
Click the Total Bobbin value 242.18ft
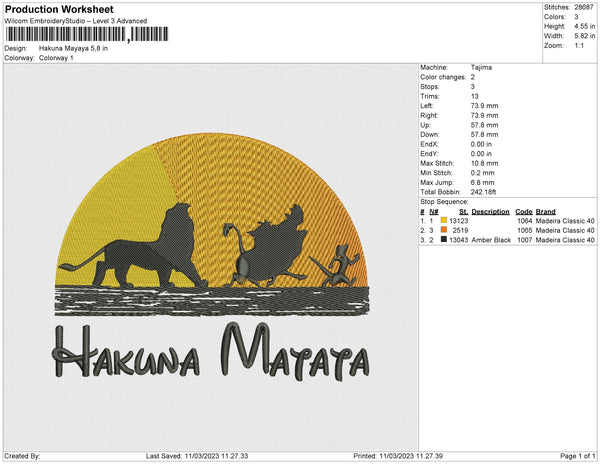pos(483,192)
